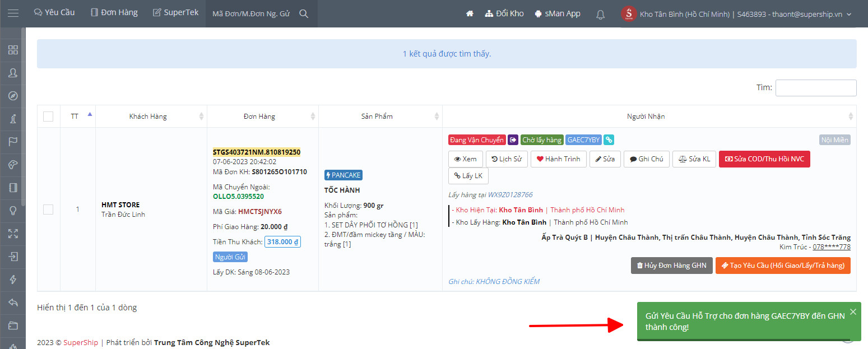The width and height of the screenshot is (868, 349).
Task: Sort by the TT column
Action: [78, 116]
